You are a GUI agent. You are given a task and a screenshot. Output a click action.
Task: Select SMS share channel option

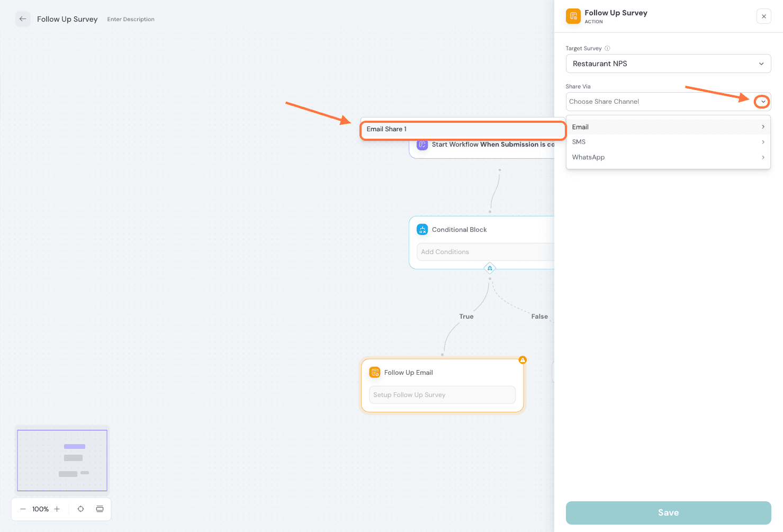(x=579, y=142)
